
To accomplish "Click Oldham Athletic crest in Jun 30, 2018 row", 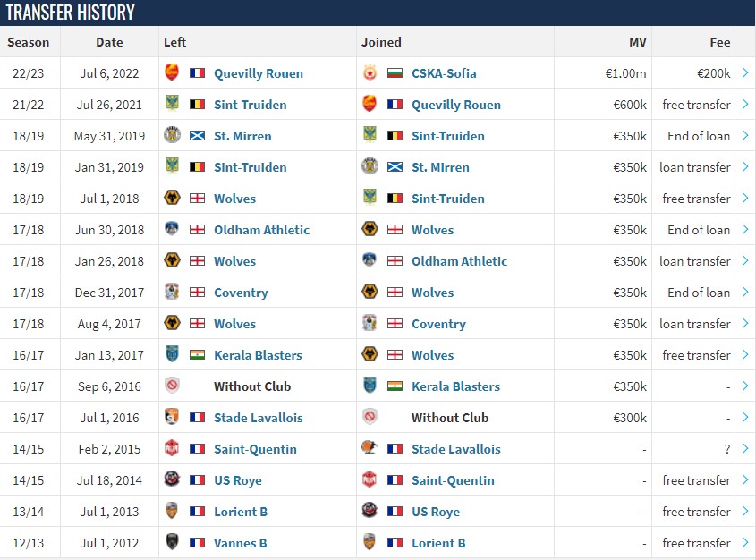I will click(172, 229).
